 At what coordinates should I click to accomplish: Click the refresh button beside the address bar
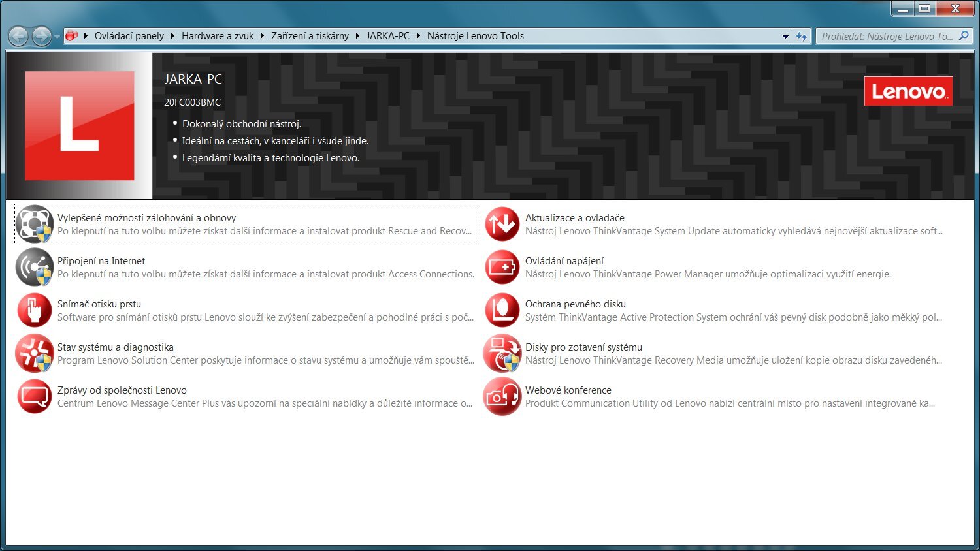coord(802,37)
